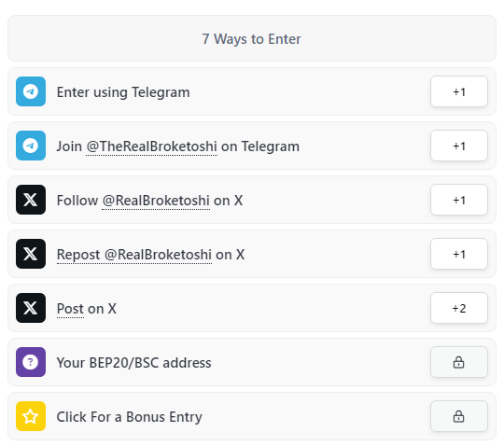Click +1 button for Enter using Telegram
Screen dimensions: 504x446
pos(459,91)
